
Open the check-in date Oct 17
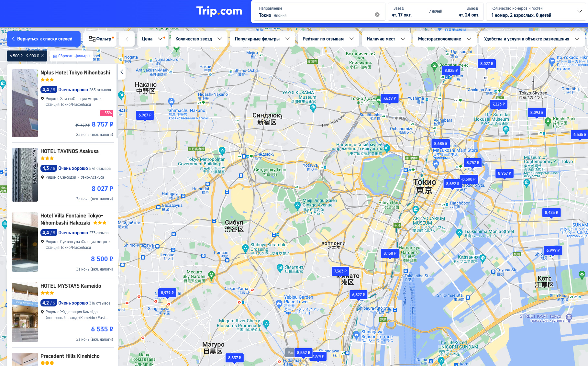pos(402,12)
